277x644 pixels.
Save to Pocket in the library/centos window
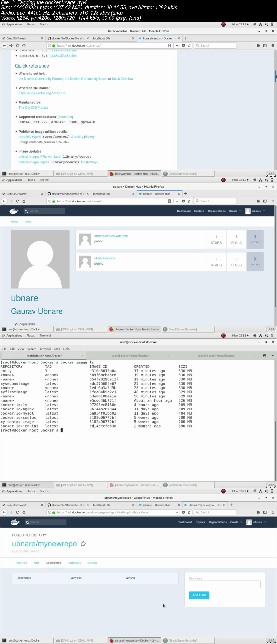coord(183,45)
